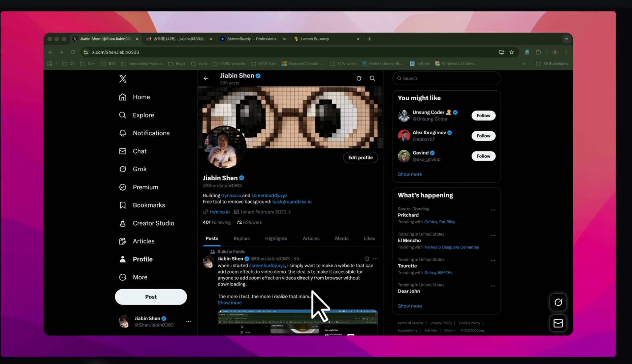Expand Joined February 2022 details
The width and height of the screenshot is (632, 364).
click(x=262, y=212)
